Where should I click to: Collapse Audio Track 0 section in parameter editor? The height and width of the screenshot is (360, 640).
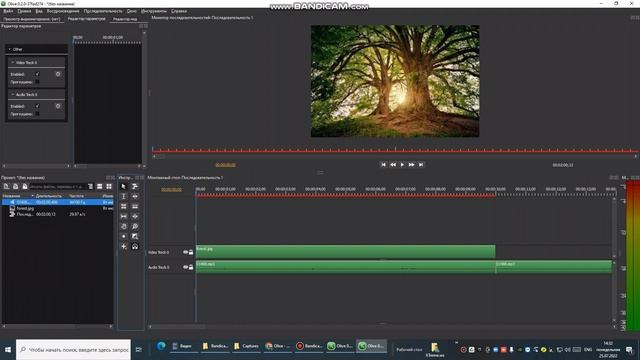[13, 94]
